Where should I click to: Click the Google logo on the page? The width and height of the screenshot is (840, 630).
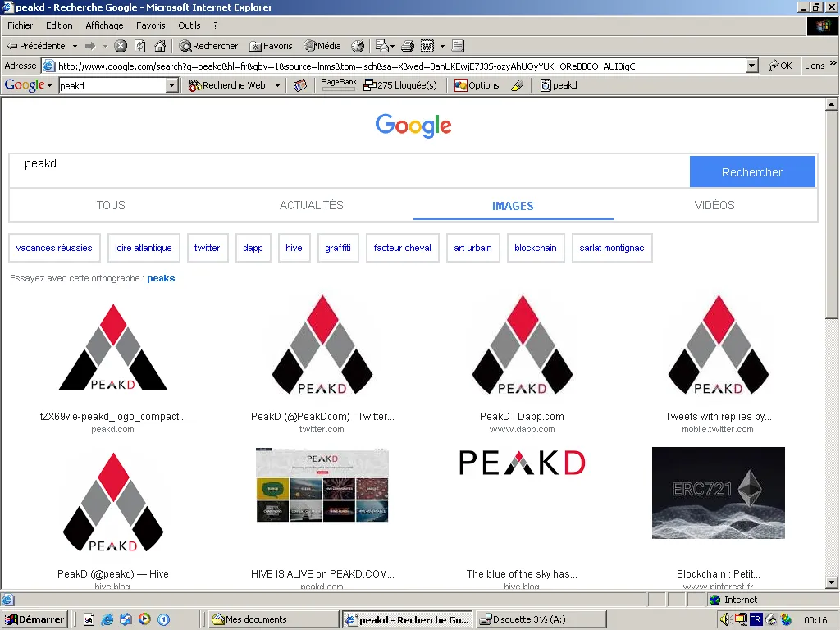[x=413, y=126]
